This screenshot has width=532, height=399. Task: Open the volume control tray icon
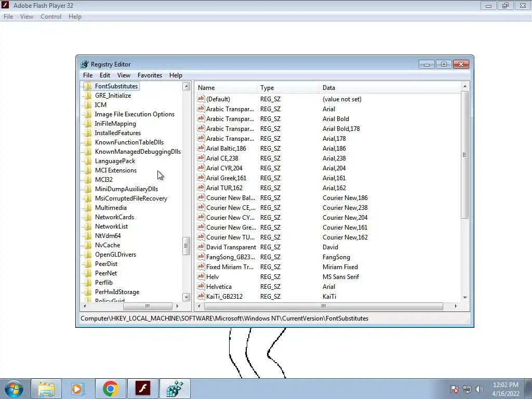point(480,389)
